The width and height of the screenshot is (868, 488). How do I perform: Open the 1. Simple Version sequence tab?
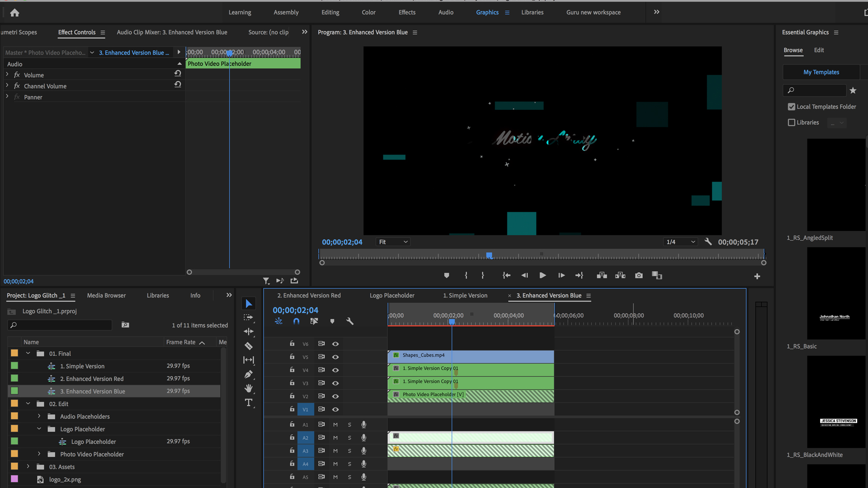pos(465,295)
